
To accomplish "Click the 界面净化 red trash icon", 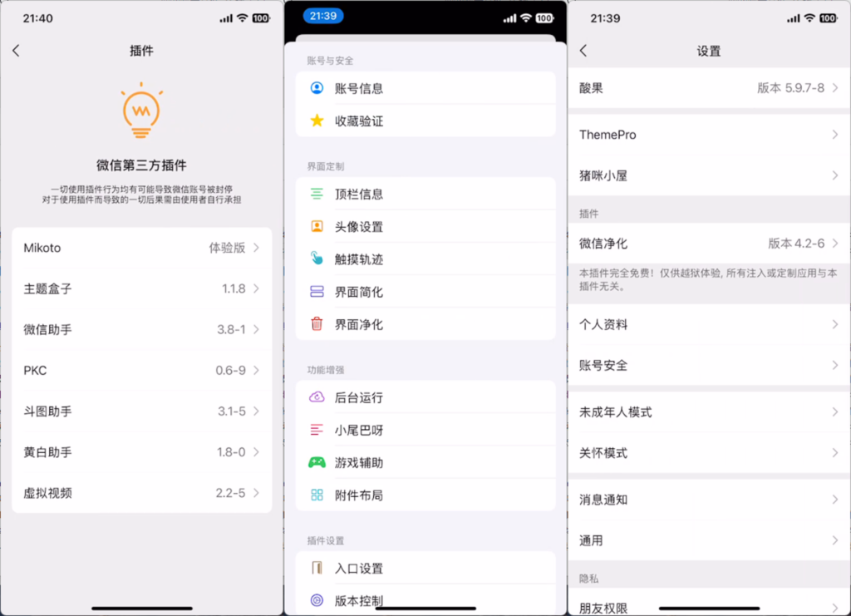I will click(317, 324).
